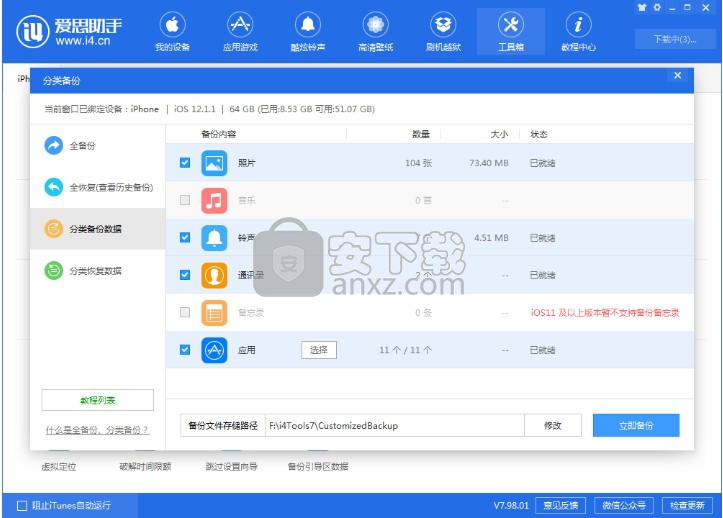
Task: Uncheck the 铃声 ringtones checkbox
Action: (x=185, y=238)
